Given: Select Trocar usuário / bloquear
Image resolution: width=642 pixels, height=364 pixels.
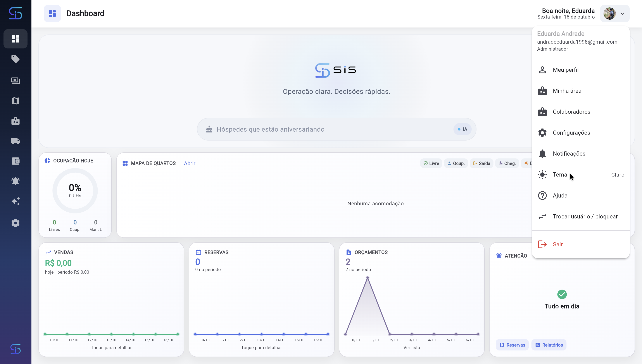Looking at the screenshot, I should pos(581,216).
